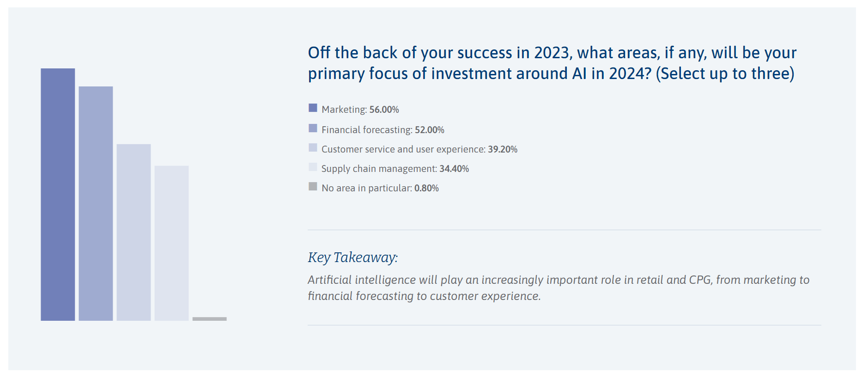868x379 pixels.
Task: Select the Financial forecasting legend swatch
Action: coord(313,128)
